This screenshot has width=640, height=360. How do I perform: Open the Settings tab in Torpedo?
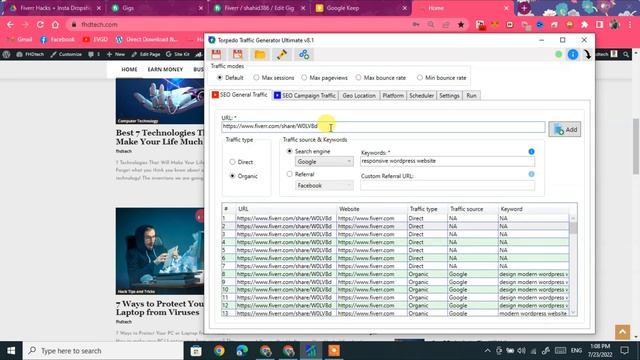pyautogui.click(x=449, y=96)
